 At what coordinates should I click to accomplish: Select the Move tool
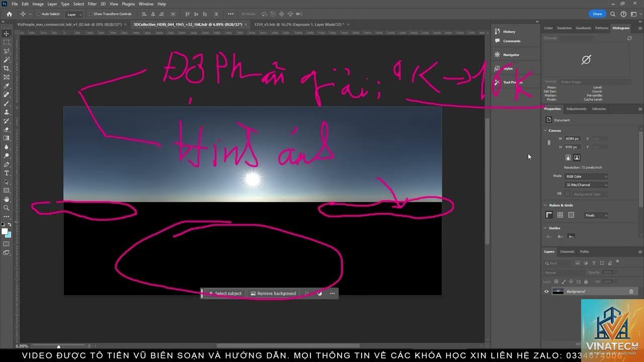coord(7,34)
